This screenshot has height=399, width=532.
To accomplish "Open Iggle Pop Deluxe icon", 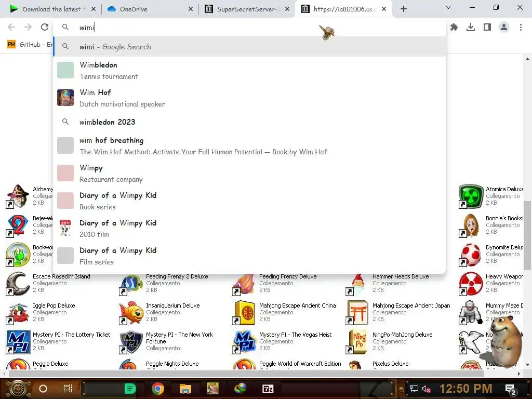I will click(x=18, y=313).
